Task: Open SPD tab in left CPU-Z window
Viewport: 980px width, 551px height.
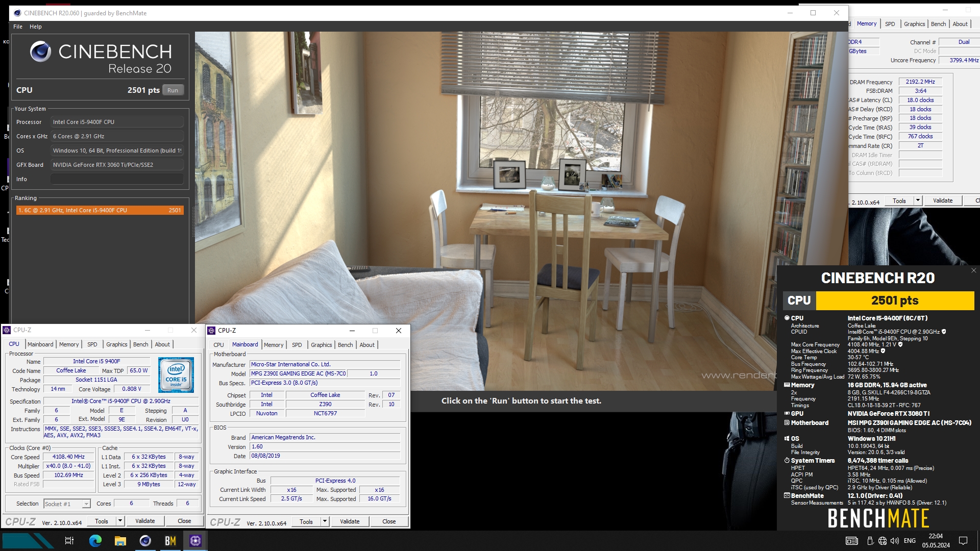Action: pyautogui.click(x=92, y=344)
